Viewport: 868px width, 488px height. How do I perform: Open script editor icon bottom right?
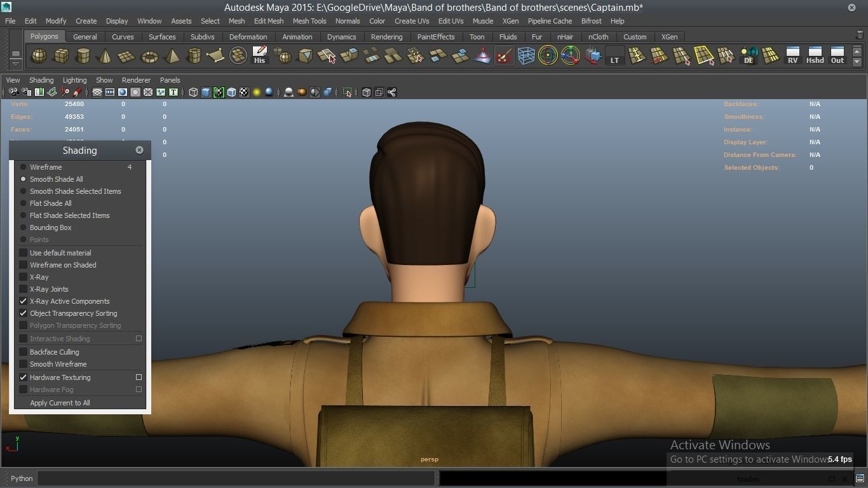coord(860,478)
